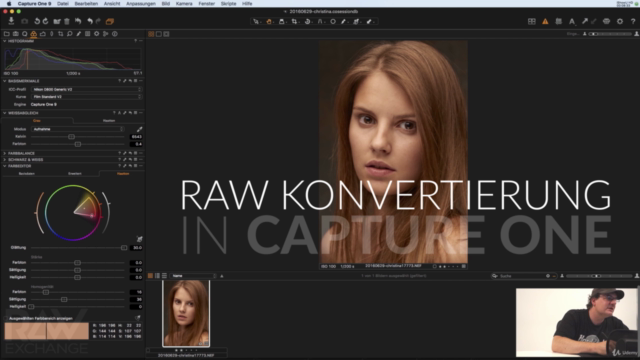The image size is (640, 360).
Task: Click the Kelvin slider handle
Action: (71, 137)
